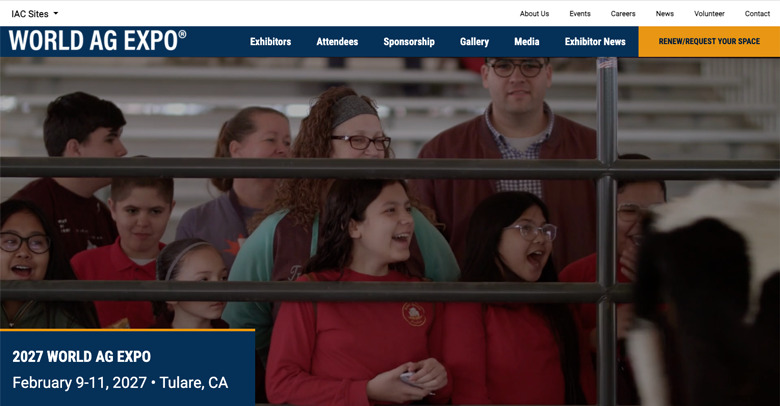
Task: Select the Media menu item
Action: (x=527, y=42)
